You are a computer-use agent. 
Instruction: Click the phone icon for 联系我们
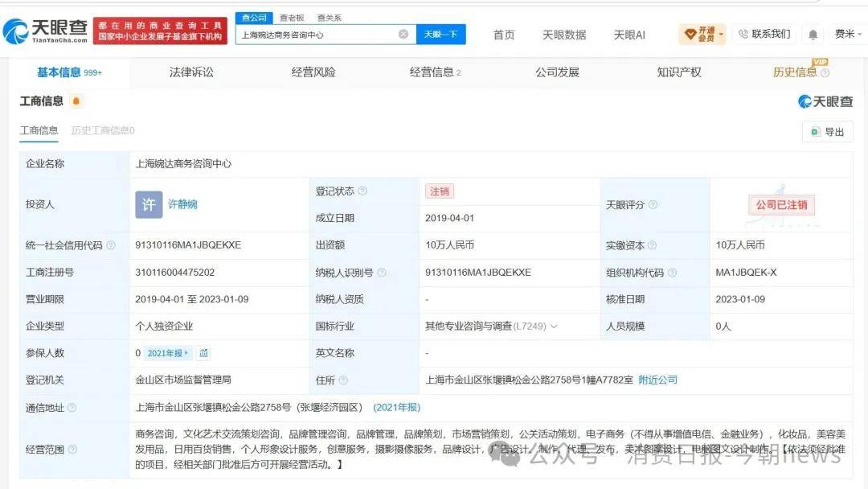point(743,35)
